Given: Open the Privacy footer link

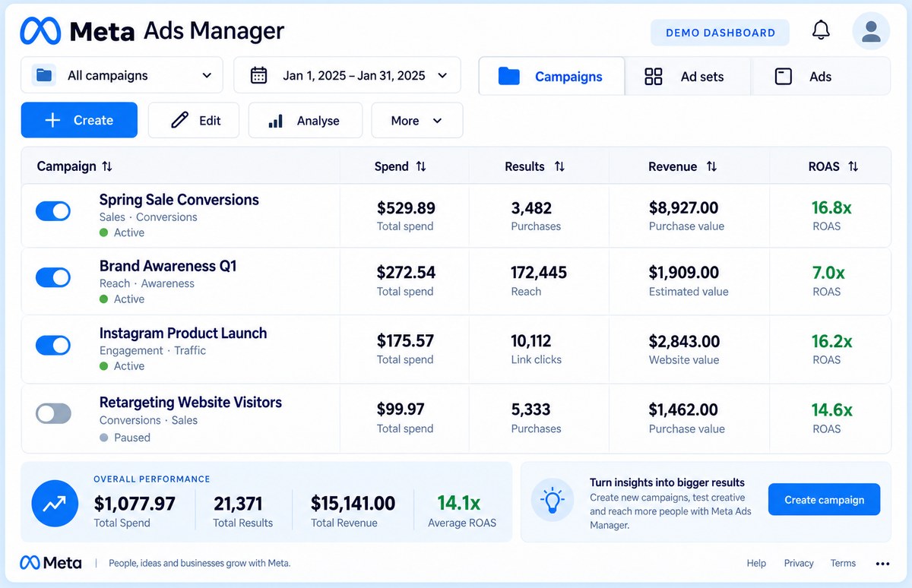Looking at the screenshot, I should tap(799, 564).
